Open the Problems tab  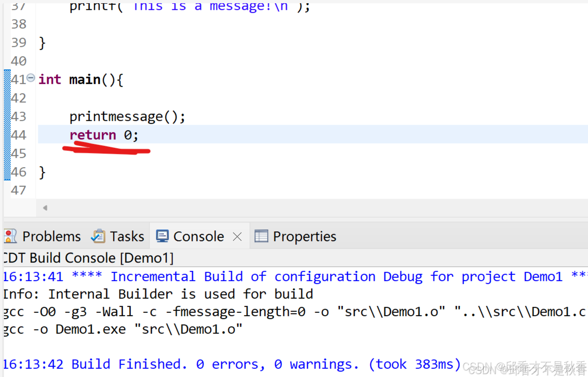click(43, 237)
